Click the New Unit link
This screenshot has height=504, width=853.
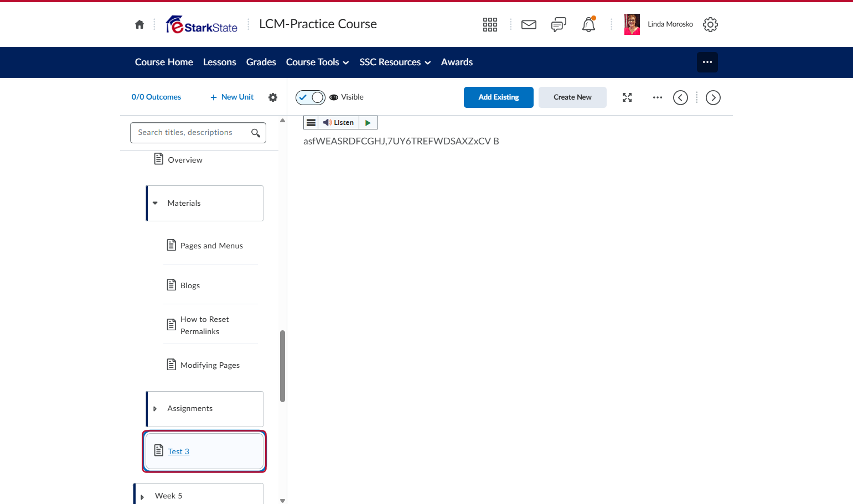(x=232, y=97)
